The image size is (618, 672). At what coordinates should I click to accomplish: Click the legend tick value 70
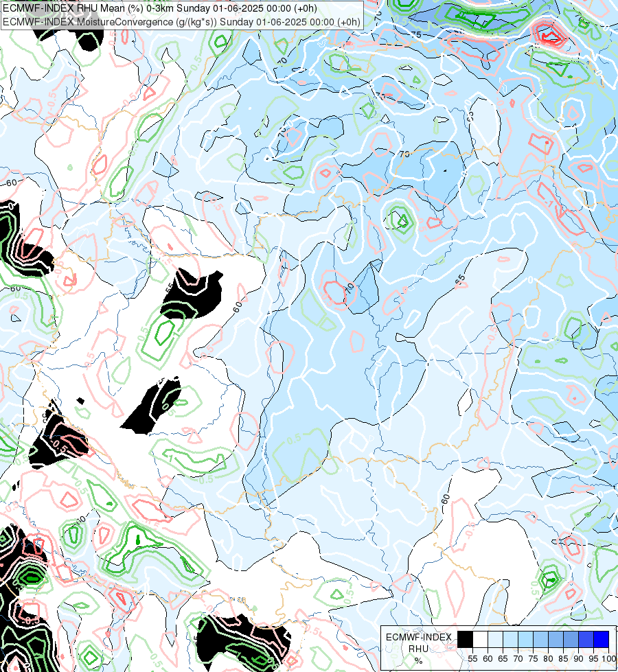click(518, 659)
